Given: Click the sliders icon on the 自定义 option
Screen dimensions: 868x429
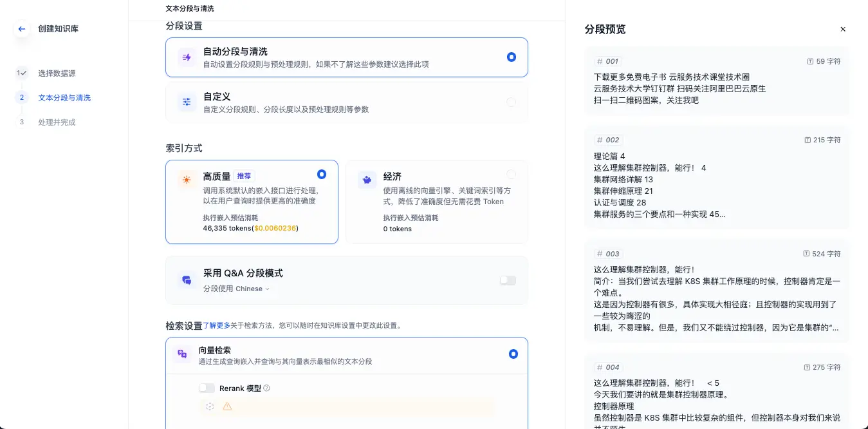Looking at the screenshot, I should (186, 102).
